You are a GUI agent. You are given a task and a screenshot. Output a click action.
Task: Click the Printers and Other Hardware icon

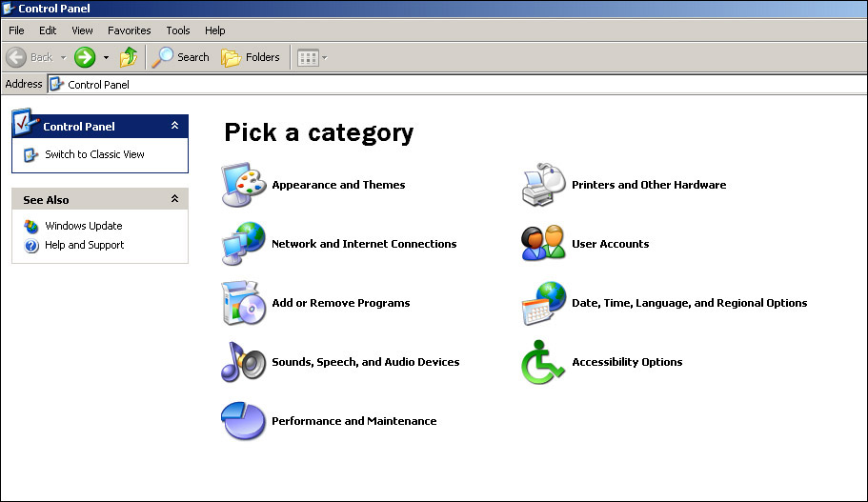pos(544,185)
